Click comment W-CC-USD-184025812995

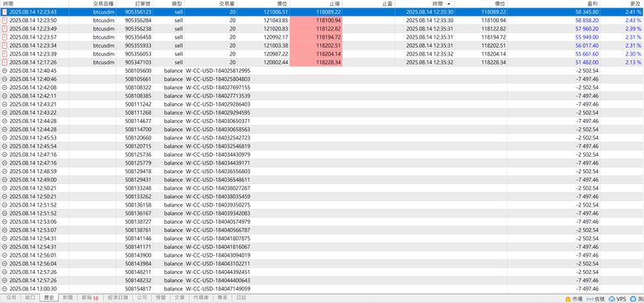218,71
